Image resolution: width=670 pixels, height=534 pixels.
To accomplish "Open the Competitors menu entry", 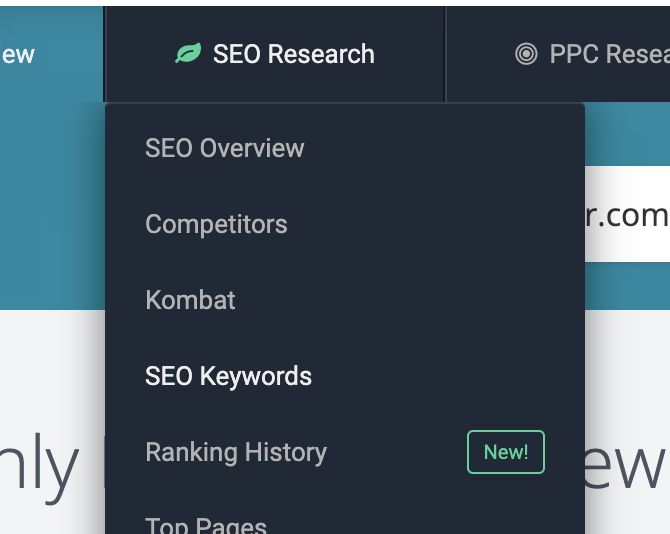I will coord(216,224).
